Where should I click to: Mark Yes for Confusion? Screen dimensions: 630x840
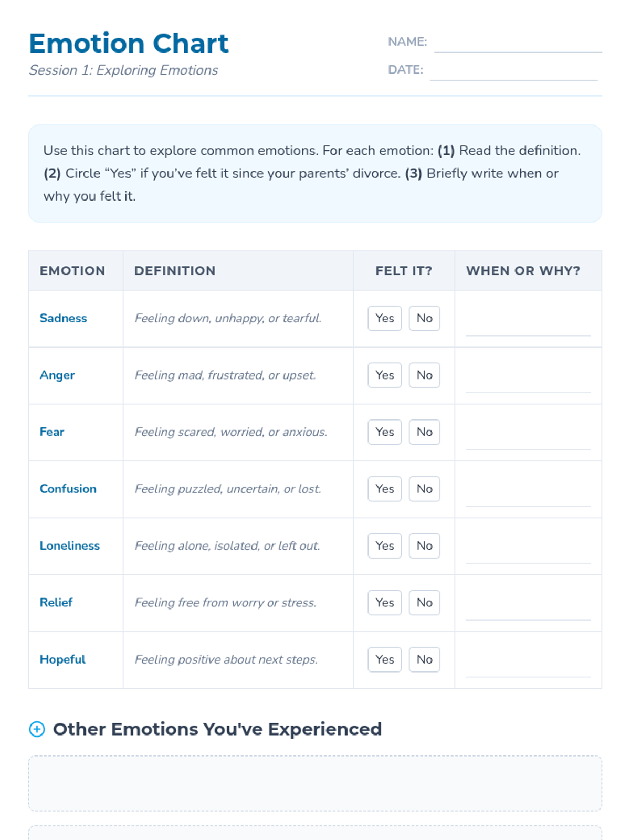[x=384, y=489]
